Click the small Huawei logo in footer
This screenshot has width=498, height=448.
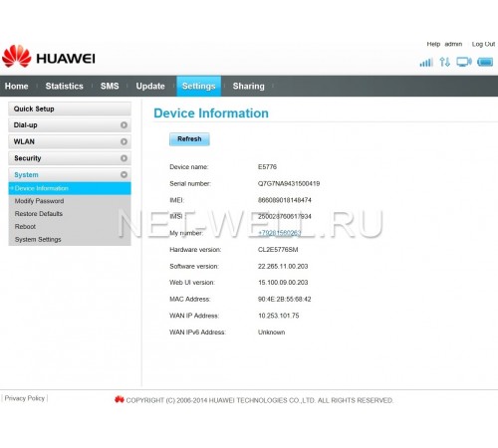119,399
